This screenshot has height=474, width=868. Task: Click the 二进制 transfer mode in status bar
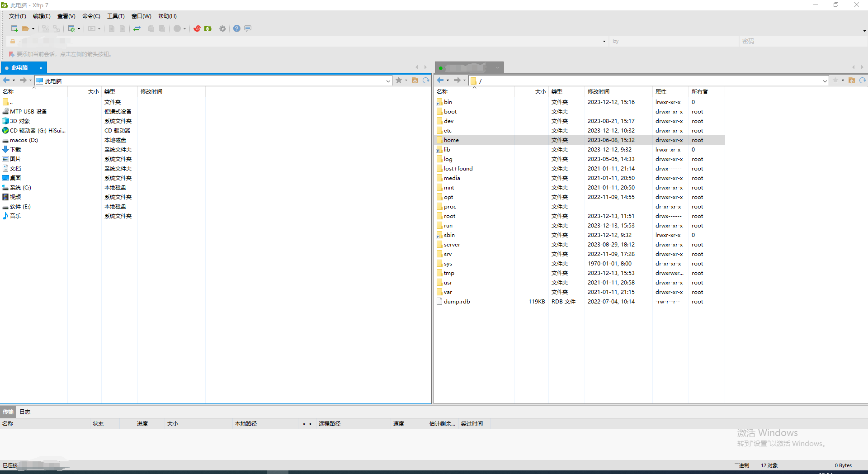(741, 465)
